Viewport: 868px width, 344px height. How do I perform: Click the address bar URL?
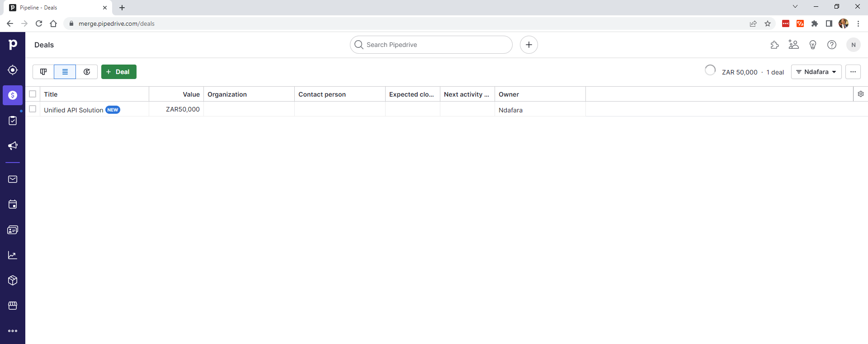[x=117, y=23]
